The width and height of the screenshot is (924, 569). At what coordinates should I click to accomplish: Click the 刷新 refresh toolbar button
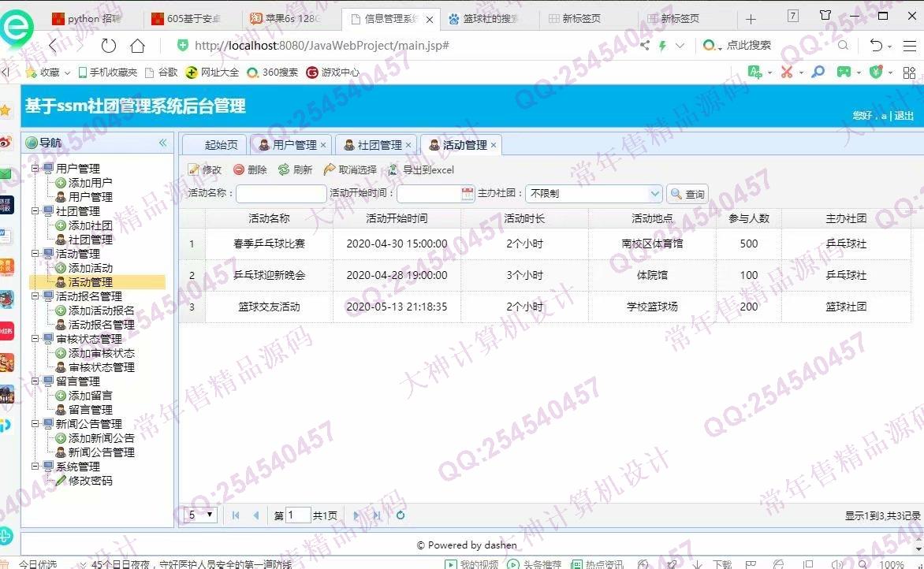(295, 169)
